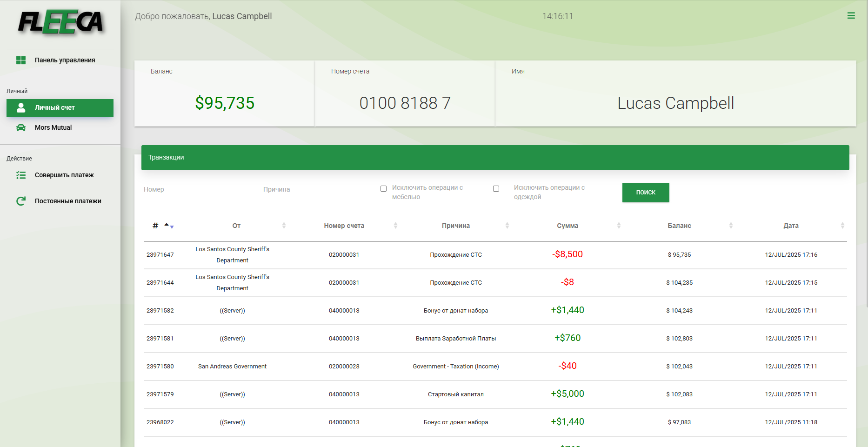Click the recurring payments refresh icon

(x=21, y=201)
